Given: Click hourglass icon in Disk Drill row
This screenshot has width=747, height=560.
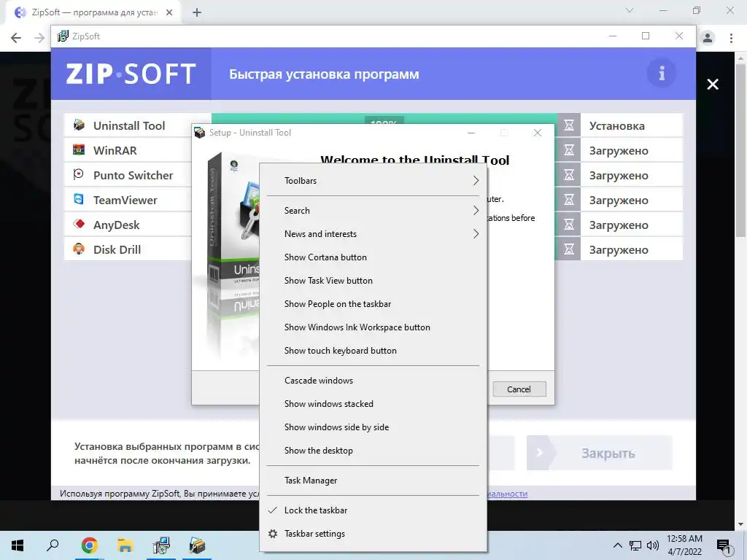Looking at the screenshot, I should tap(569, 249).
